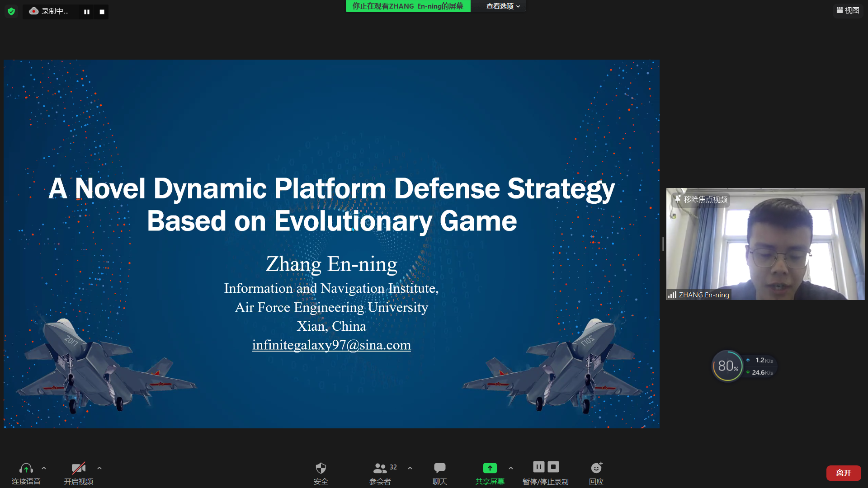868x488 pixels.
Task: Click the second title line Based on Evolutionary Game
Action: coord(331,221)
